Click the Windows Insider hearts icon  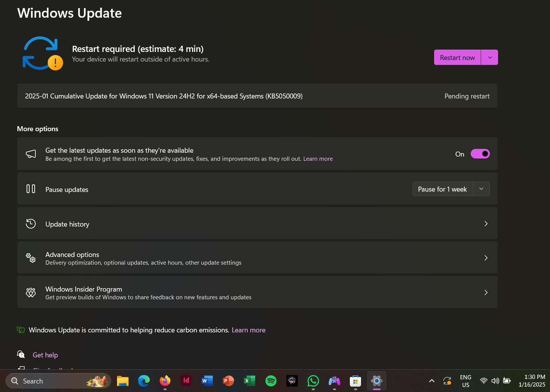point(31,292)
